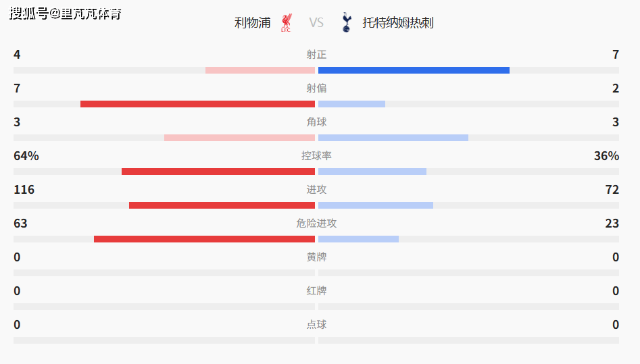Click Tottenham's dark blue 射正 bar
The image size is (640, 364).
(414, 70)
